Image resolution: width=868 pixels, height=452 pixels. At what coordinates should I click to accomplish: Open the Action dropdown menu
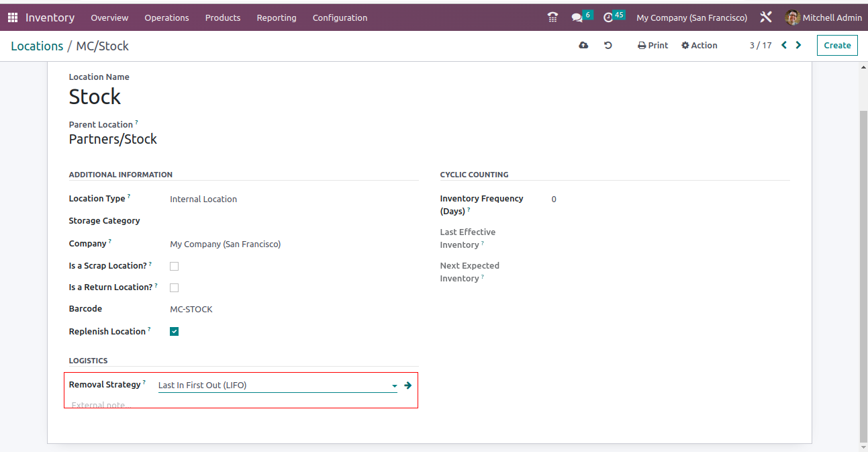click(699, 46)
